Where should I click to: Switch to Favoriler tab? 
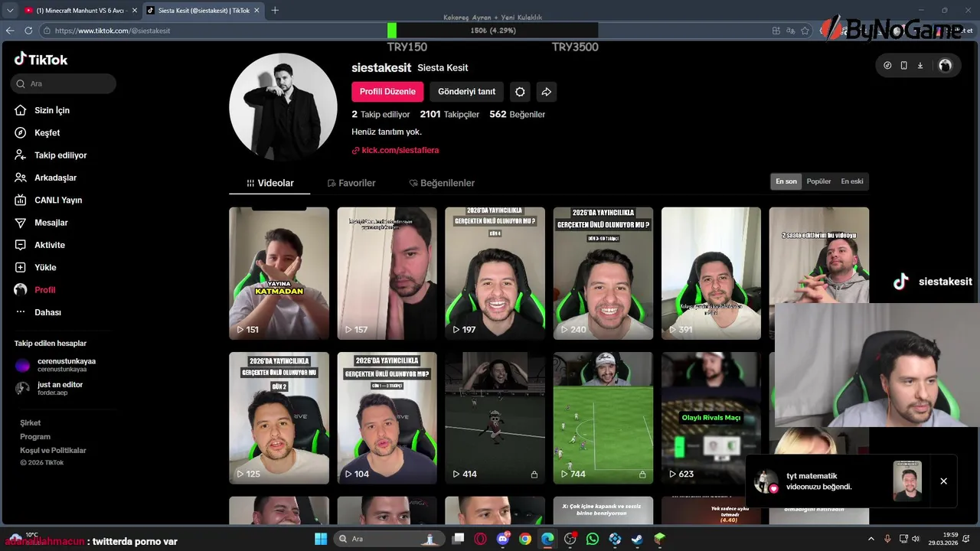351,183
